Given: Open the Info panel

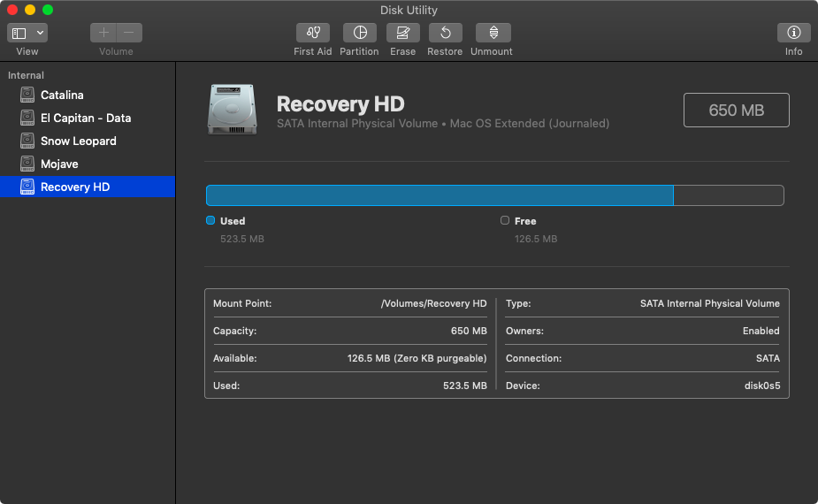Looking at the screenshot, I should (793, 33).
